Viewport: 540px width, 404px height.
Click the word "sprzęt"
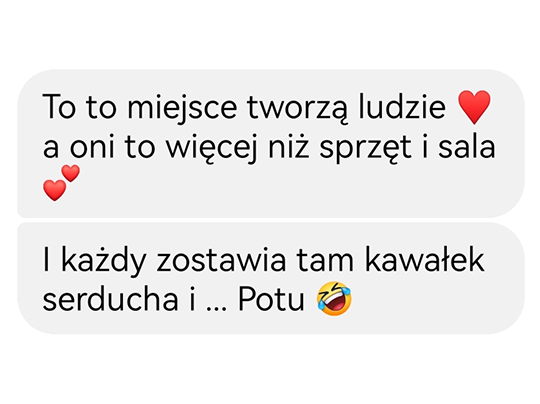[365, 149]
